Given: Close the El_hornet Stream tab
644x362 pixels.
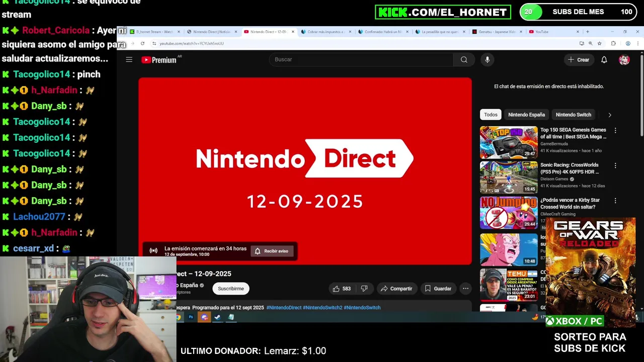Looking at the screenshot, I should (x=178, y=32).
